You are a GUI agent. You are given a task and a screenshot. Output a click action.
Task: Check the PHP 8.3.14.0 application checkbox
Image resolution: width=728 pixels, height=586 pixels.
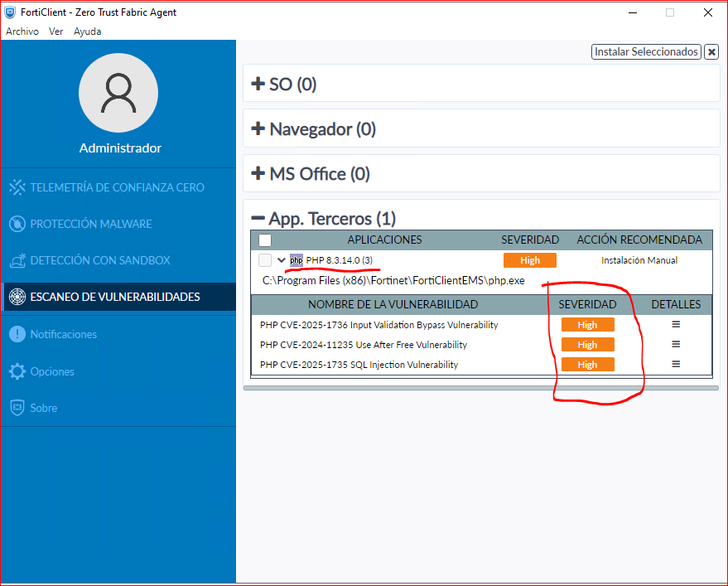pos(265,260)
